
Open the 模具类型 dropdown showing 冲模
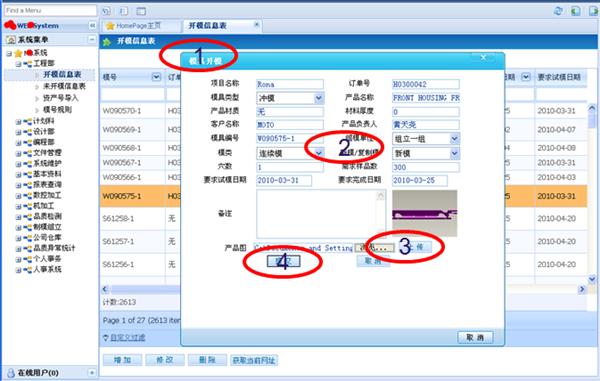(318, 98)
